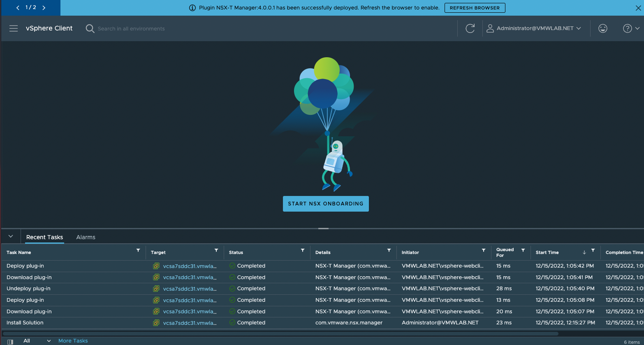
Task: Click the 6 items count label
Action: (x=632, y=342)
